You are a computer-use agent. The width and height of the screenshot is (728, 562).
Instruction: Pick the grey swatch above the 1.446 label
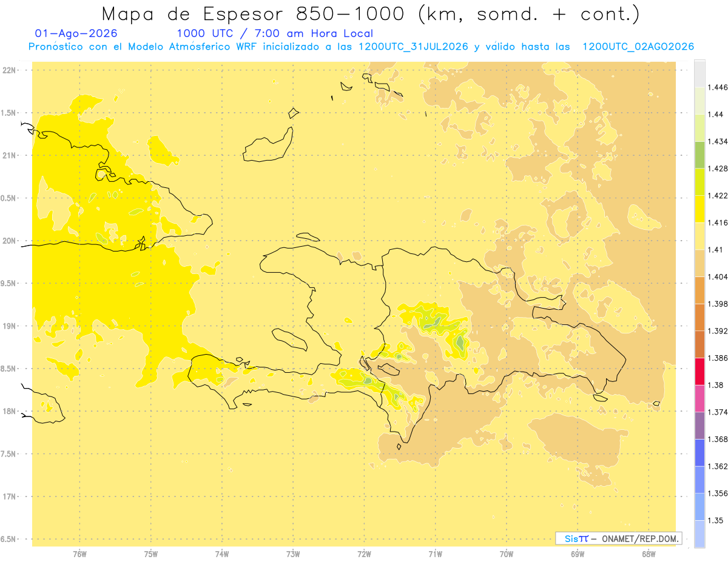pos(699,73)
